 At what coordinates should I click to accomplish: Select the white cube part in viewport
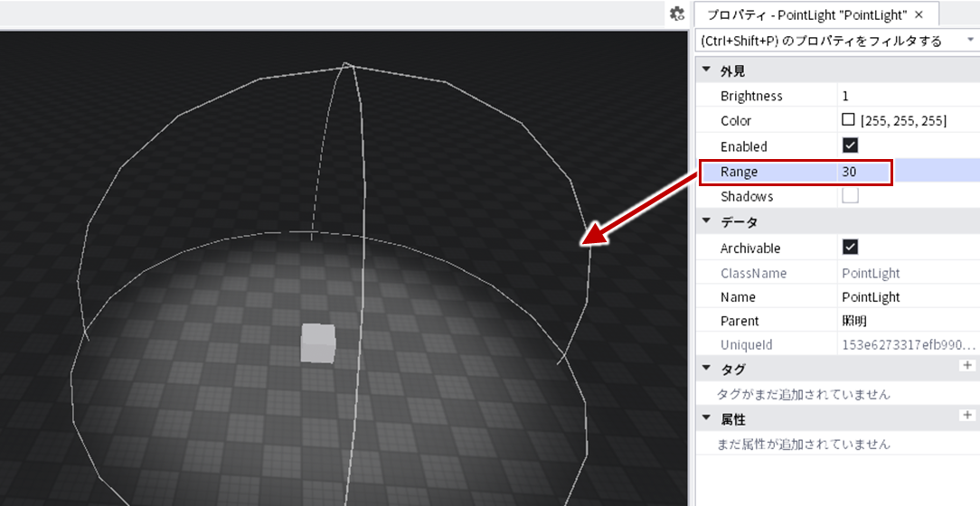coord(317,343)
